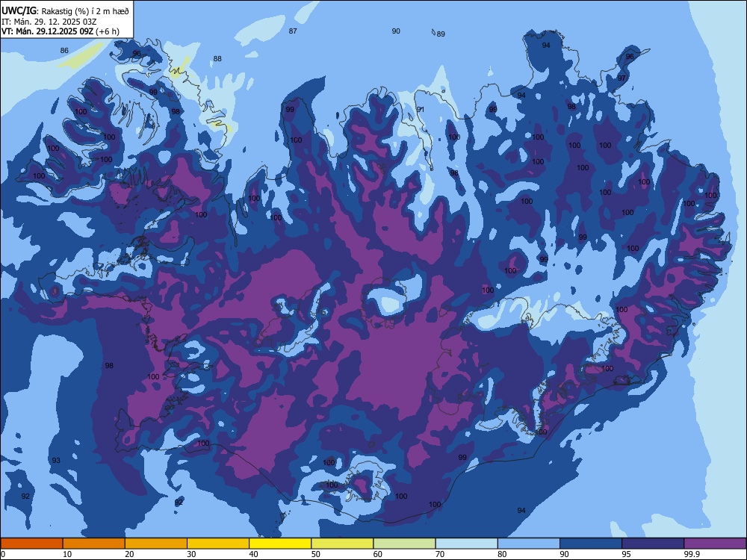Choose the 70–80 pale blue legend swatch
This screenshot has height=560, width=747.
466,544
